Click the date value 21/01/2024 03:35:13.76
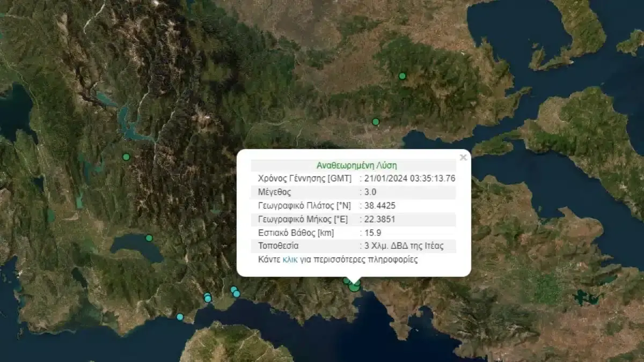This screenshot has width=644, height=362. point(409,179)
